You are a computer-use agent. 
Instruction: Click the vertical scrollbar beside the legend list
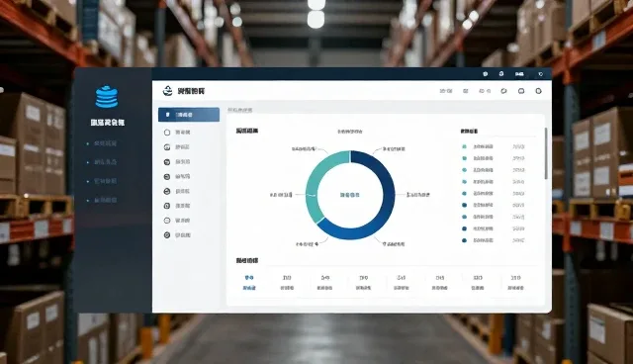(546, 153)
